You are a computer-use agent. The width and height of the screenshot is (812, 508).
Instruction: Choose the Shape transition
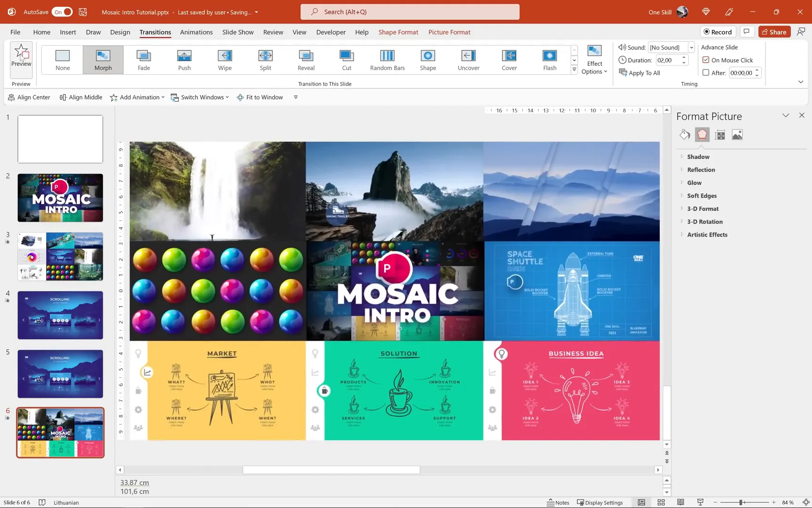tap(428, 60)
